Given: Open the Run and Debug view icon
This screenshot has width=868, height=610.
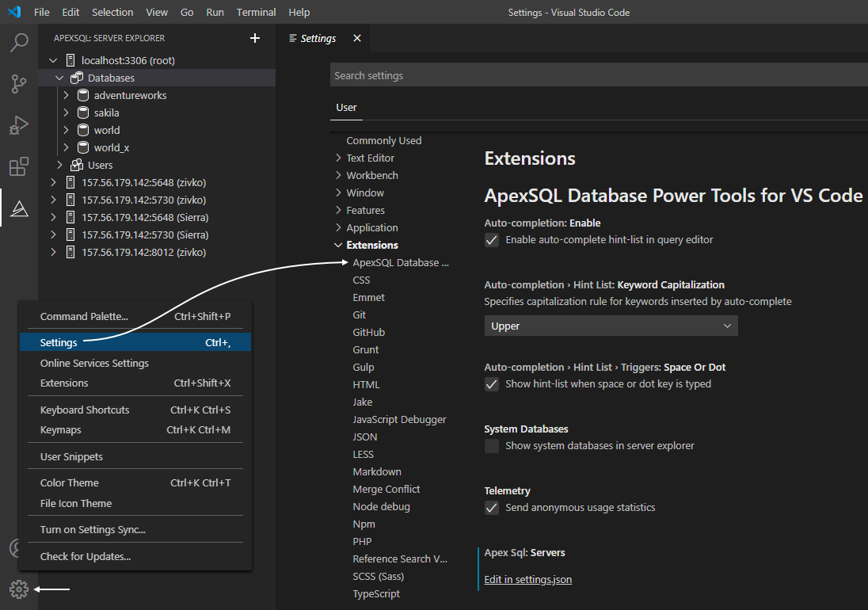Looking at the screenshot, I should tap(19, 125).
